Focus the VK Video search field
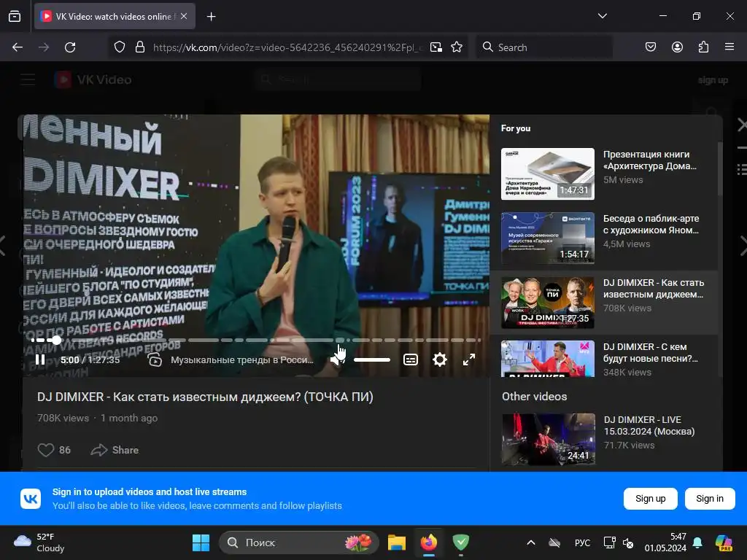The width and height of the screenshot is (747, 560). tap(338, 79)
